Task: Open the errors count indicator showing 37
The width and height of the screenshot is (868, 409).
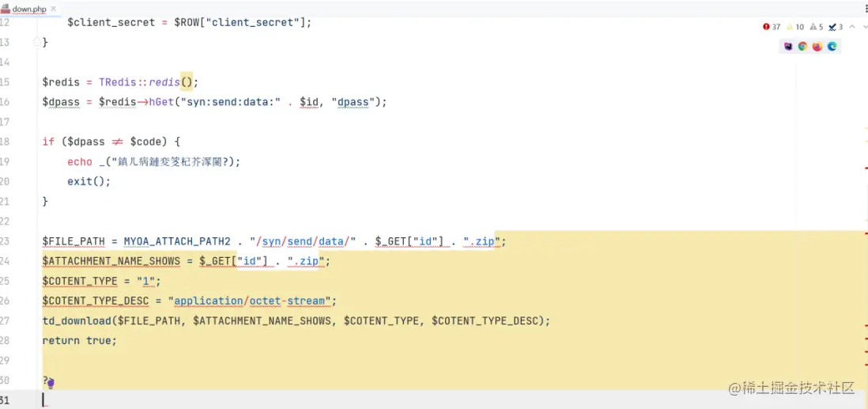Action: (x=772, y=27)
